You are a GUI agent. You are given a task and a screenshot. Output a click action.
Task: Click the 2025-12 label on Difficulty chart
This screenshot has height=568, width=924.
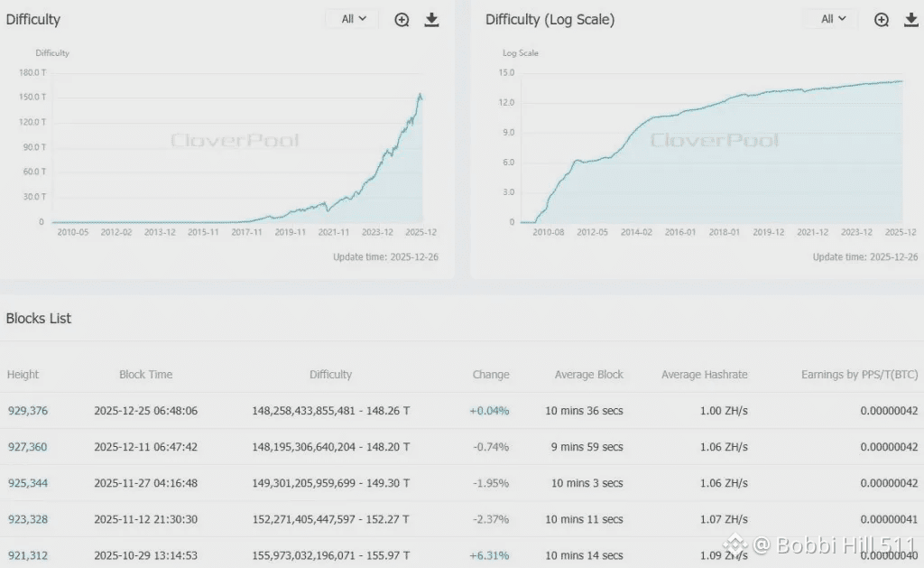pos(420,232)
